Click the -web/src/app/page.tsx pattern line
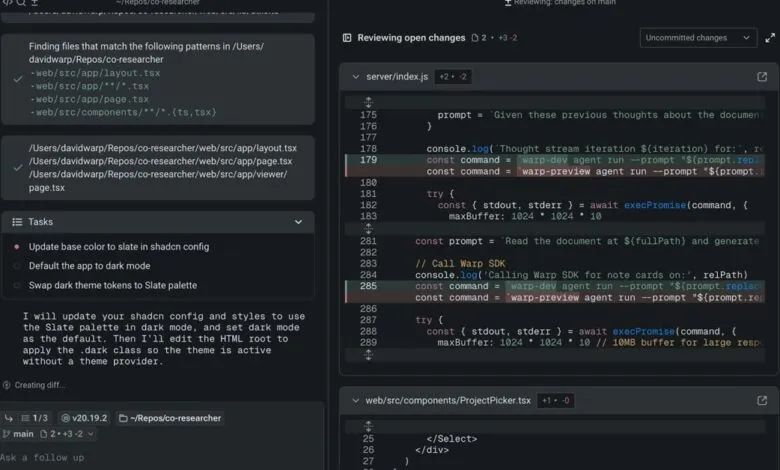The image size is (780, 470). coord(90,99)
